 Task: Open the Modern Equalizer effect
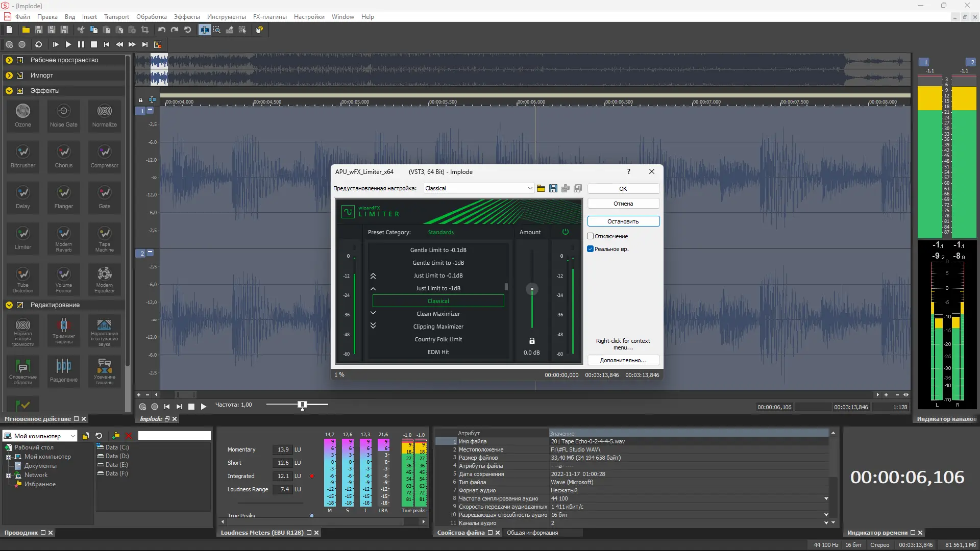pyautogui.click(x=105, y=278)
